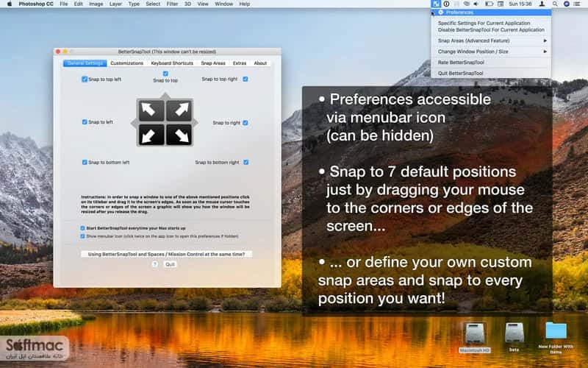The height and width of the screenshot is (368, 588).
Task: Open the Image menu in menu bar
Action: [x=96, y=4]
